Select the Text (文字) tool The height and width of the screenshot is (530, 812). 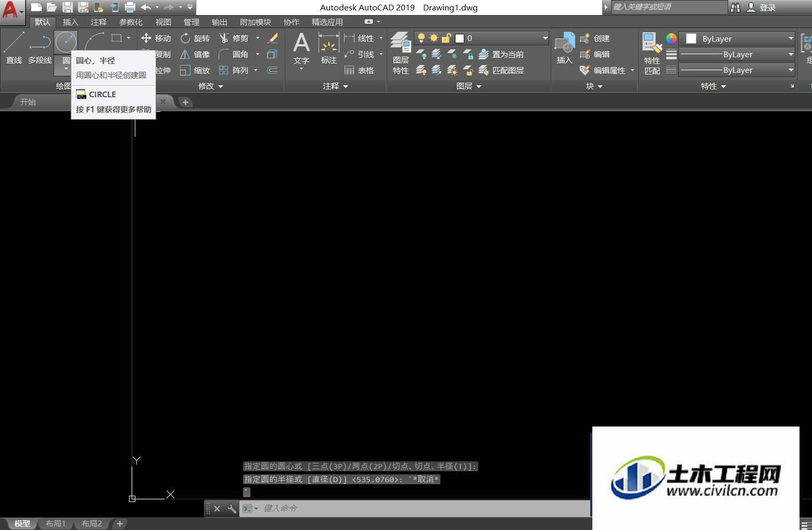(x=301, y=48)
